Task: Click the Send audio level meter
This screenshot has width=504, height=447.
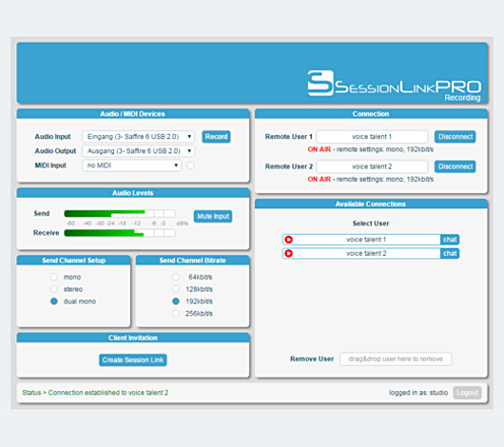Action: pos(120,214)
